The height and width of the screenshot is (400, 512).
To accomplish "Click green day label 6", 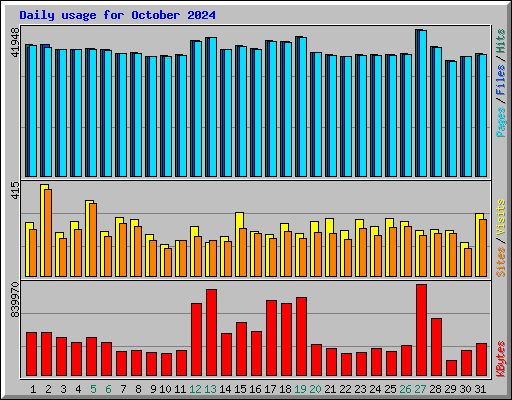I will [x=108, y=389].
